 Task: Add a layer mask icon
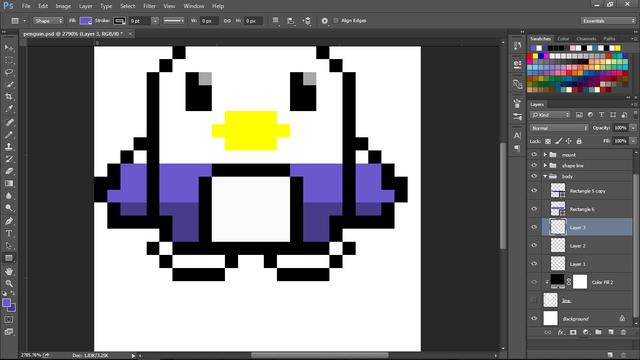point(573,332)
